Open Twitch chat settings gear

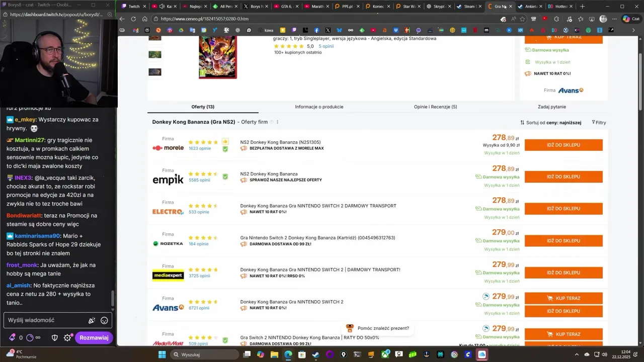[67, 338]
